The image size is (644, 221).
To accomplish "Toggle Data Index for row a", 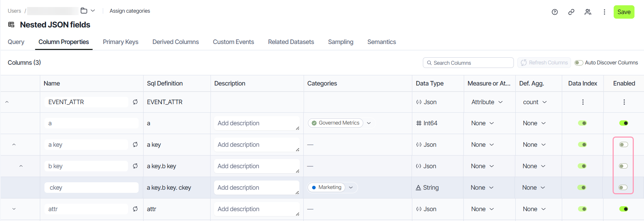I will 582,123.
